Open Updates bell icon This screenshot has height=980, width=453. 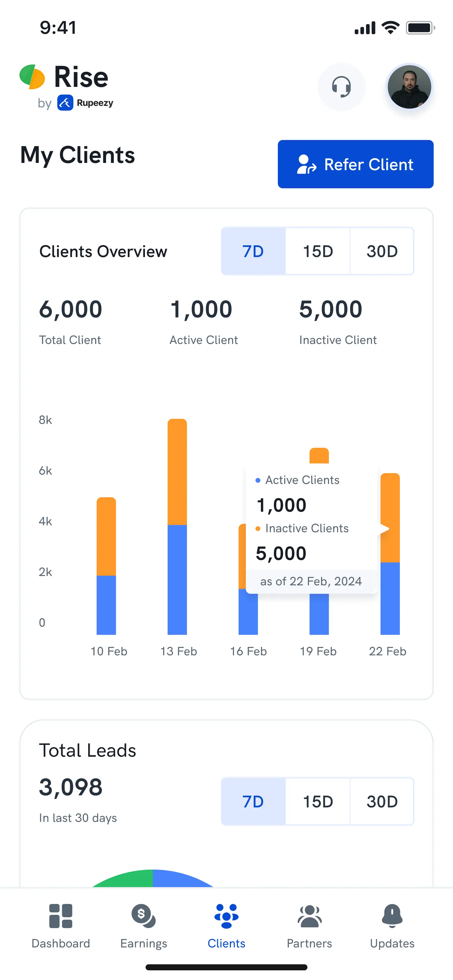pos(392,916)
